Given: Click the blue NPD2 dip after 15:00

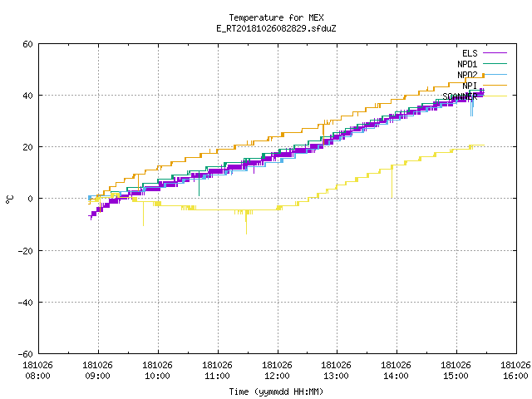Looking at the screenshot, I should (471, 109).
